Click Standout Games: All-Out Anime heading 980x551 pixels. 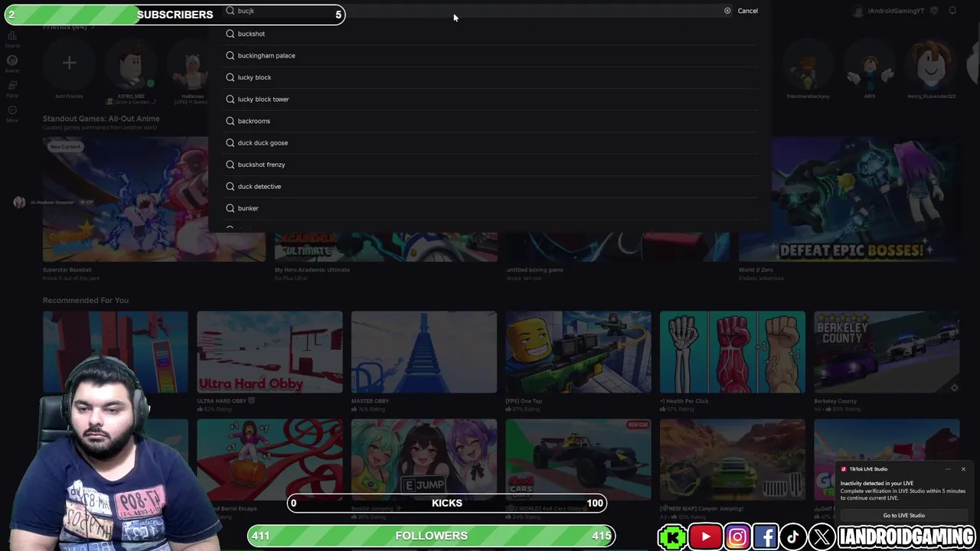101,119
